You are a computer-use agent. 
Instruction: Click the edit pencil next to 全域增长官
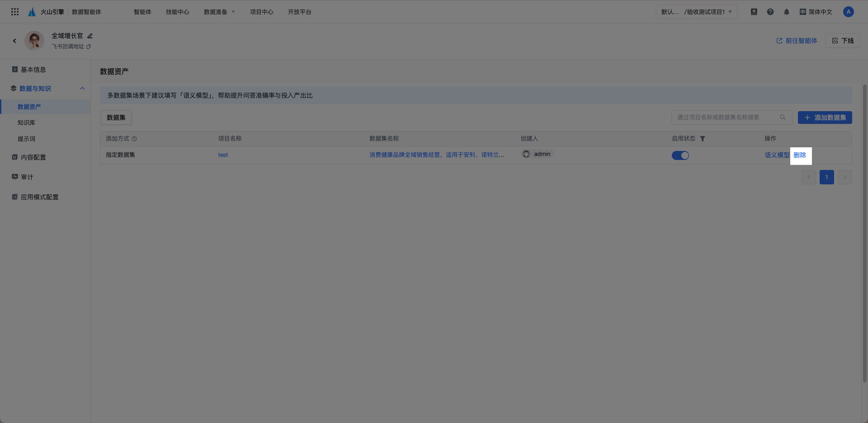[x=90, y=36]
